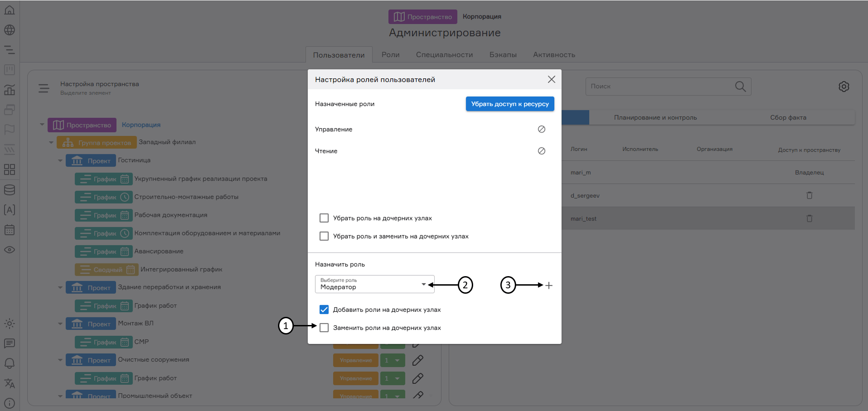Image resolution: width=868 pixels, height=411 pixels.
Task: Check Убрать роль на дочерних узлах
Action: pyautogui.click(x=324, y=218)
